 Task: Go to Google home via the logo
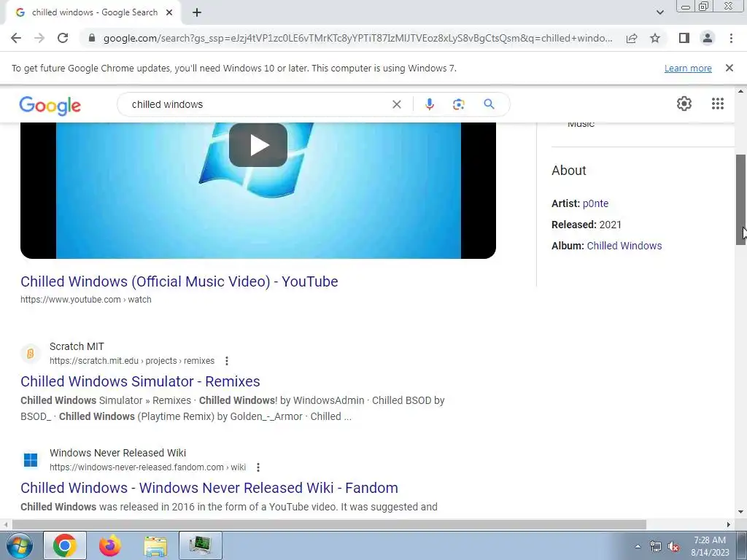tap(50, 105)
